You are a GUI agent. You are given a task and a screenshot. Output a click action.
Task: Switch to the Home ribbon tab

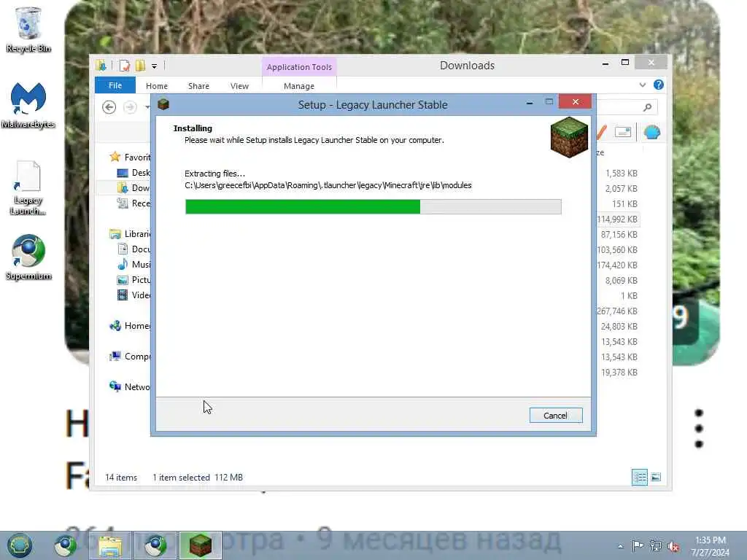click(x=157, y=86)
